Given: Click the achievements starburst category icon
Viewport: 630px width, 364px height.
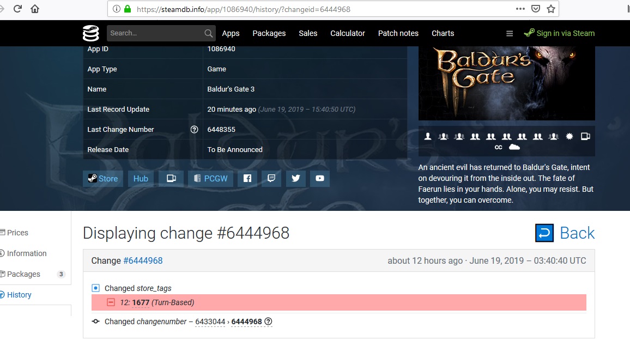Looking at the screenshot, I should click(x=570, y=137).
